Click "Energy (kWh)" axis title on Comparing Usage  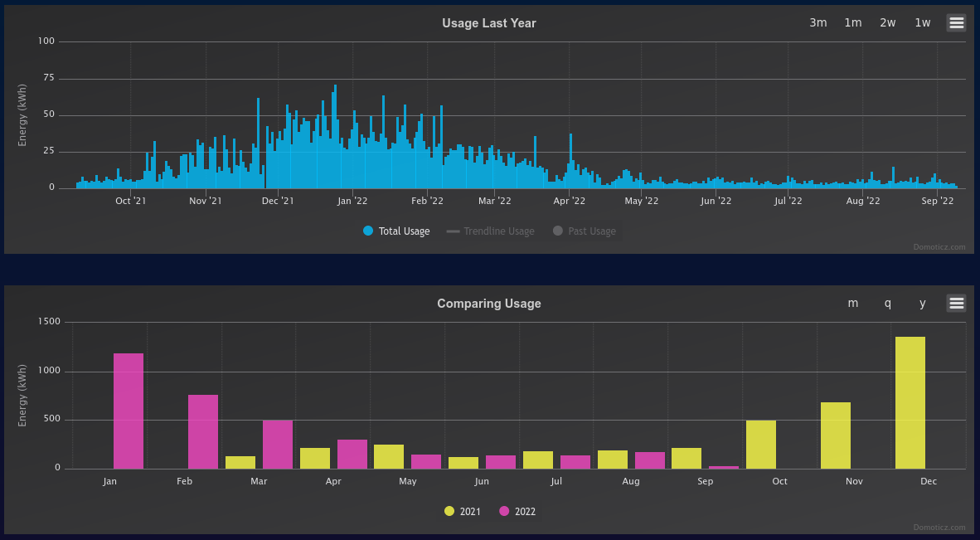click(x=22, y=395)
